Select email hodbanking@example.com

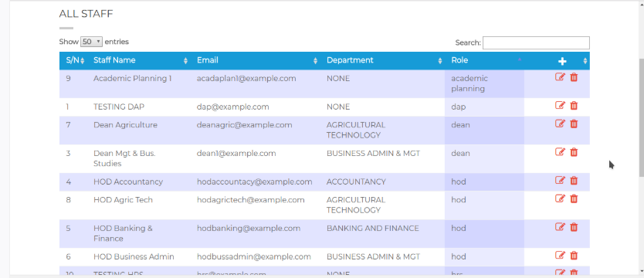point(249,228)
